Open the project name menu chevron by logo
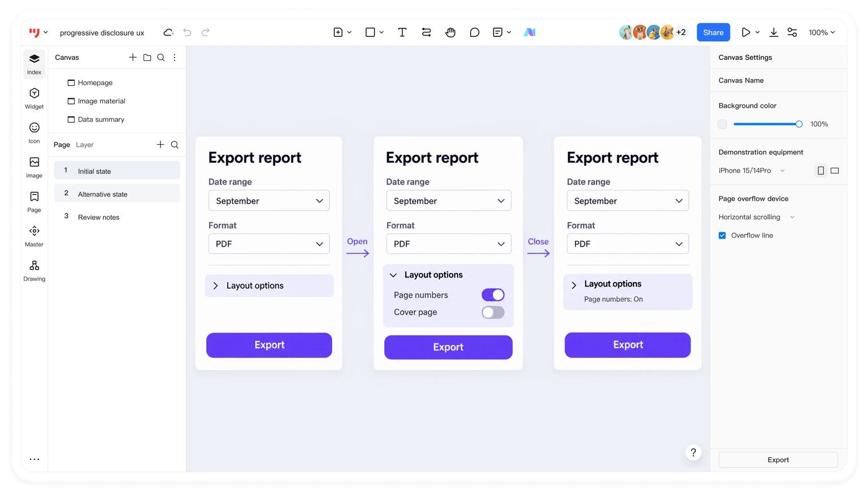 [x=46, y=33]
